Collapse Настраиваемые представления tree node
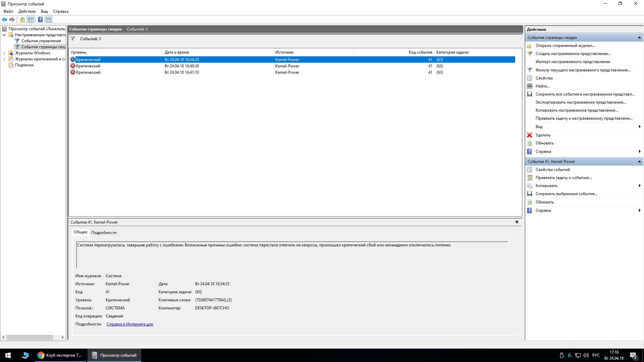644x362 pixels. (x=4, y=35)
